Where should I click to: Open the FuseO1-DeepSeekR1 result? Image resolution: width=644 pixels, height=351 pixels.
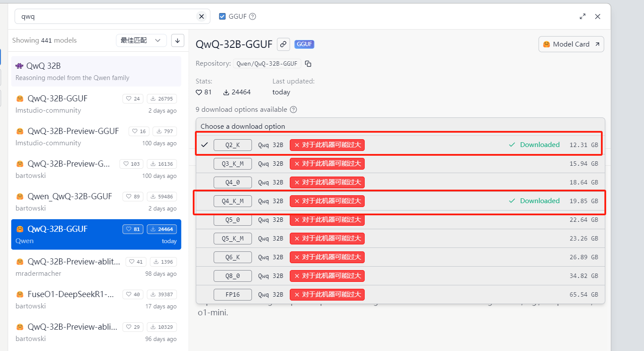coord(96,300)
